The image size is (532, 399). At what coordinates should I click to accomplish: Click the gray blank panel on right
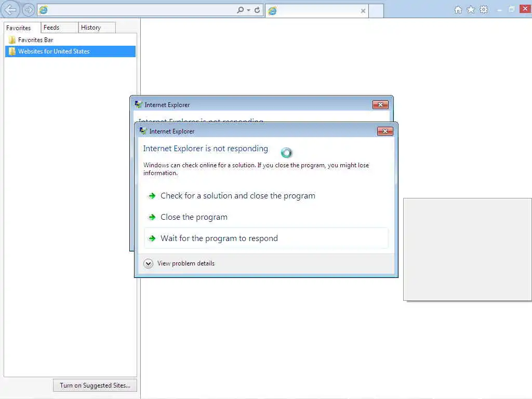(x=467, y=249)
